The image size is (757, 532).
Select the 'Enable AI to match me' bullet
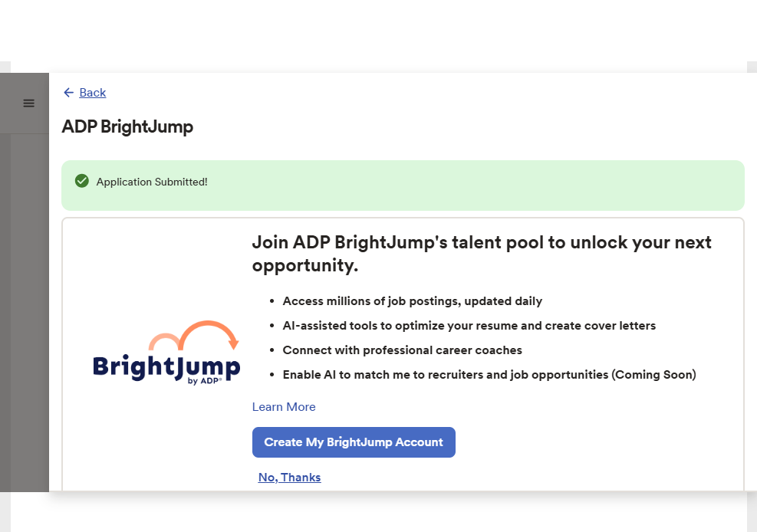(x=489, y=375)
